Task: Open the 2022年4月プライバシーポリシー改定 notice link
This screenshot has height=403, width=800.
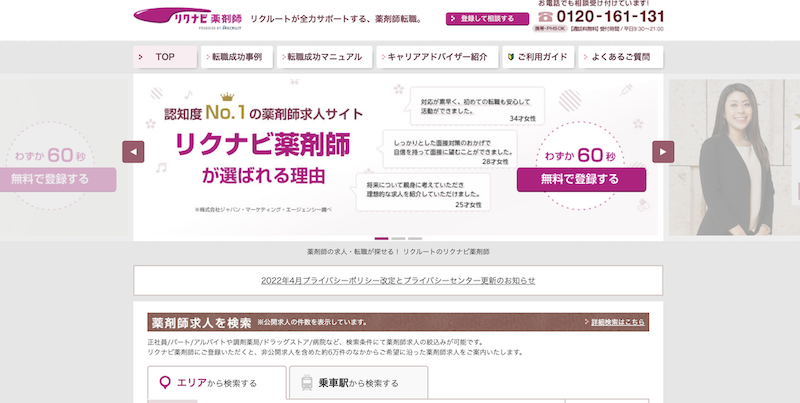Action: (x=398, y=281)
